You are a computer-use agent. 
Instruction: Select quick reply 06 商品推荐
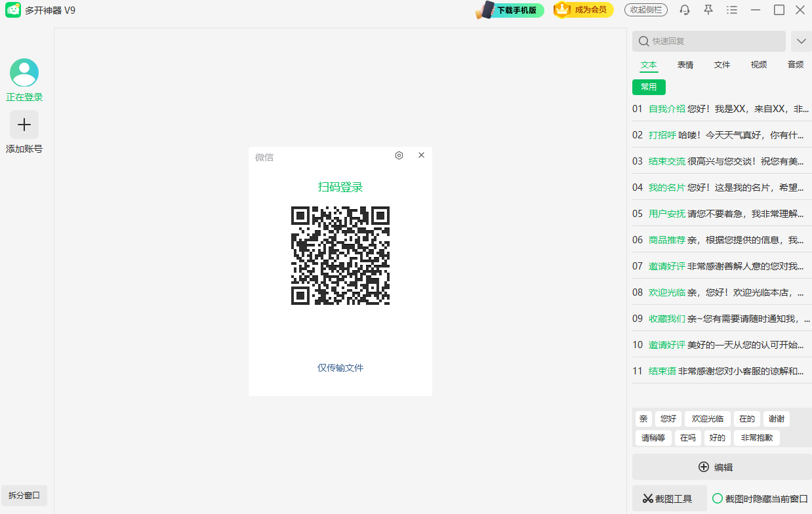coord(722,240)
